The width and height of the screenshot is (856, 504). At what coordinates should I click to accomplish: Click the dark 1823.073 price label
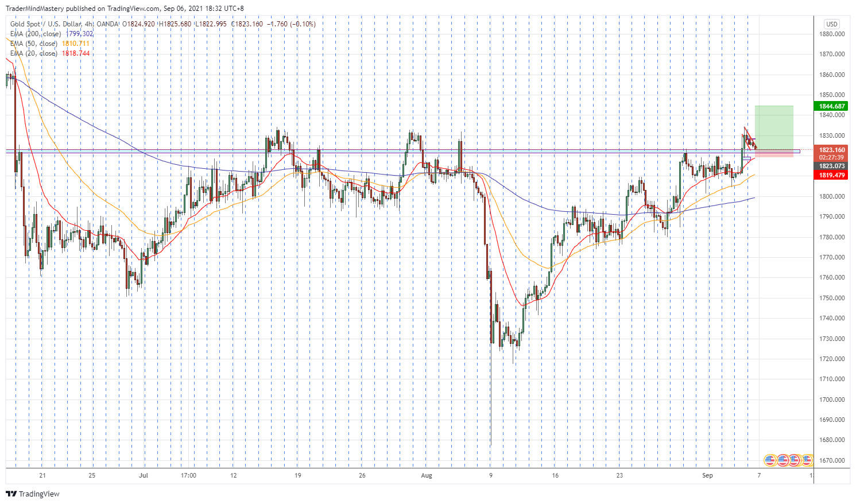click(x=831, y=166)
